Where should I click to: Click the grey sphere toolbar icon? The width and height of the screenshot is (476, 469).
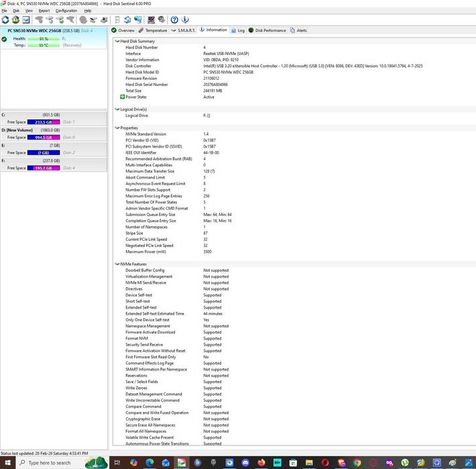(x=162, y=20)
